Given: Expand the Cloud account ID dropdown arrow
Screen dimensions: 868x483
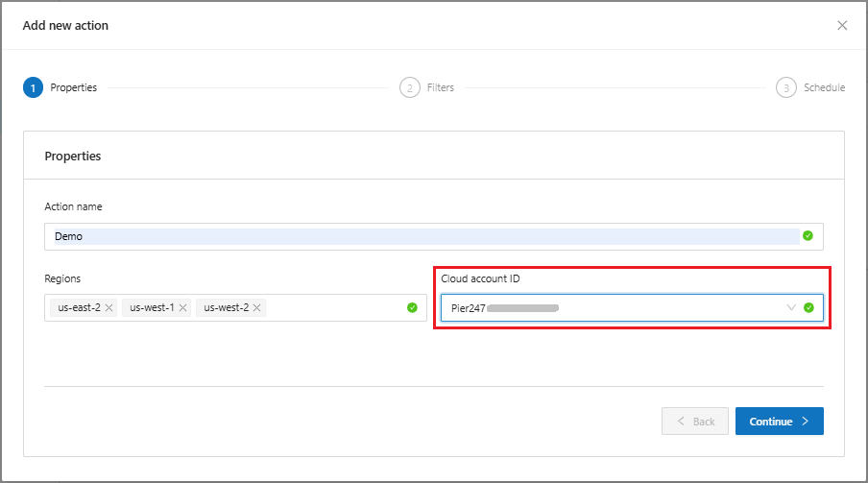Looking at the screenshot, I should (791, 308).
